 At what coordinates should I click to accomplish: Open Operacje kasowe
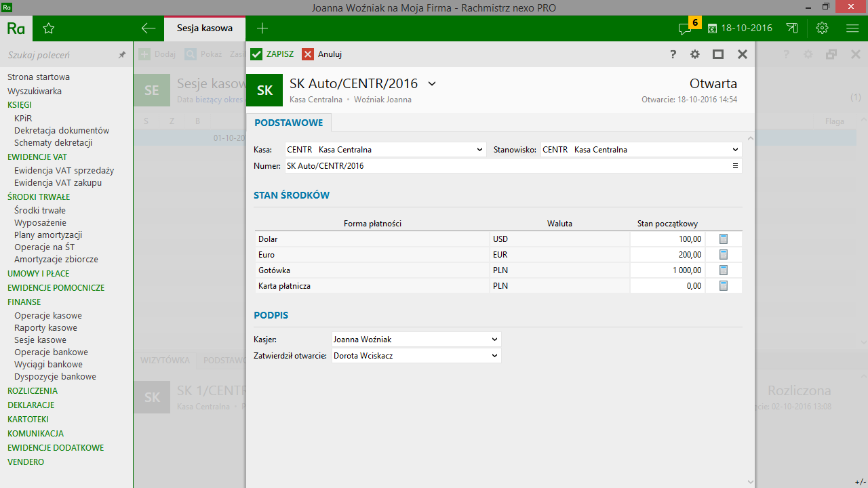[48, 316]
